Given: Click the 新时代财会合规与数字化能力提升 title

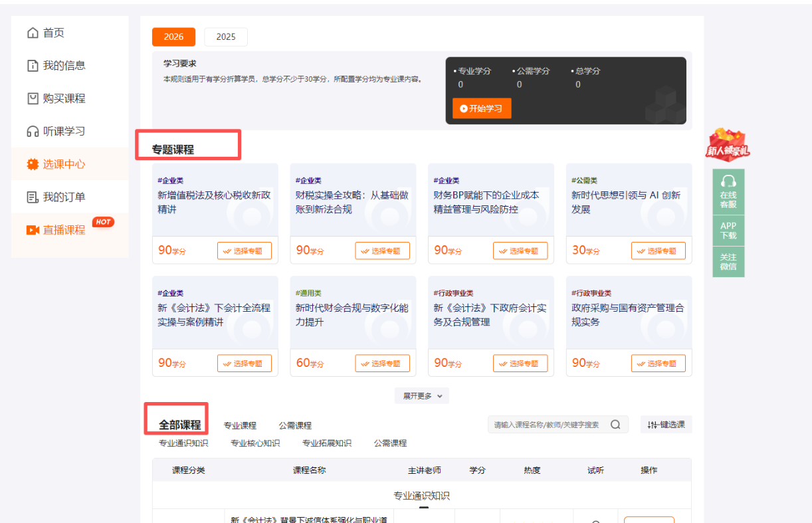Looking at the screenshot, I should pos(352,315).
